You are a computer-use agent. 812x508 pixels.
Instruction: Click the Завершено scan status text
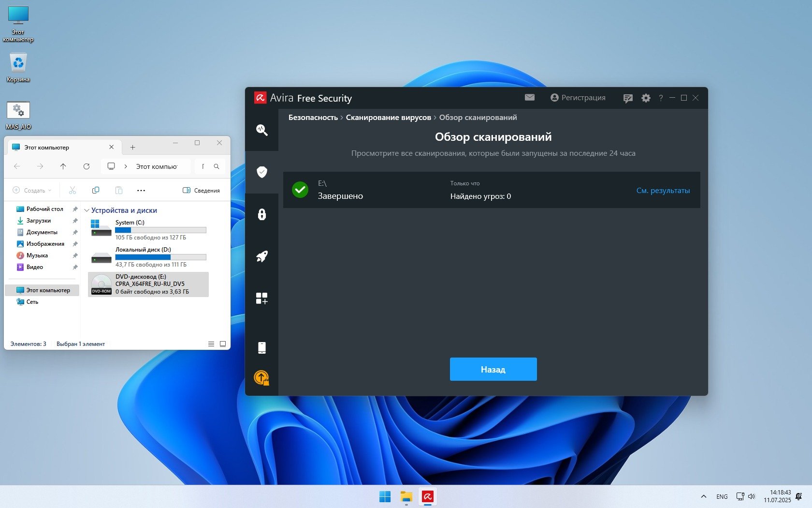point(340,196)
